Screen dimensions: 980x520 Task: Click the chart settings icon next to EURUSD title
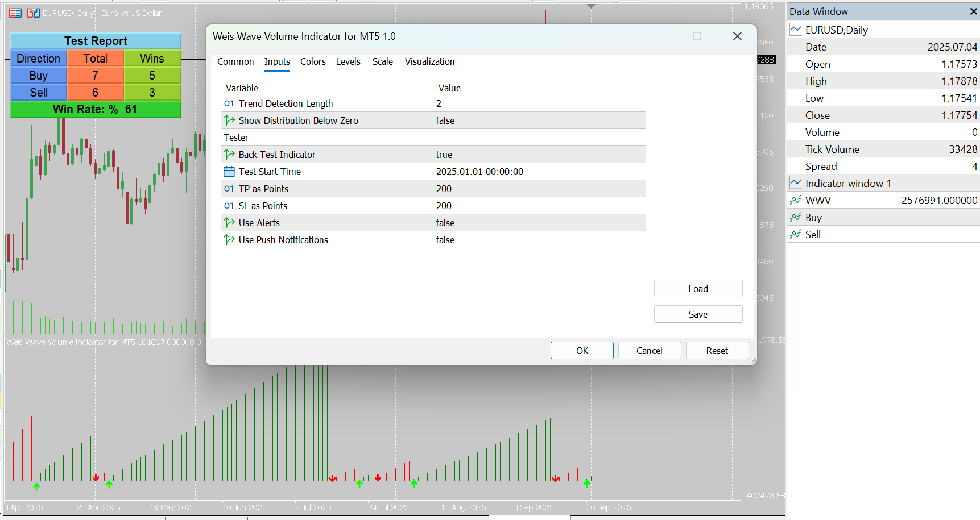click(33, 13)
